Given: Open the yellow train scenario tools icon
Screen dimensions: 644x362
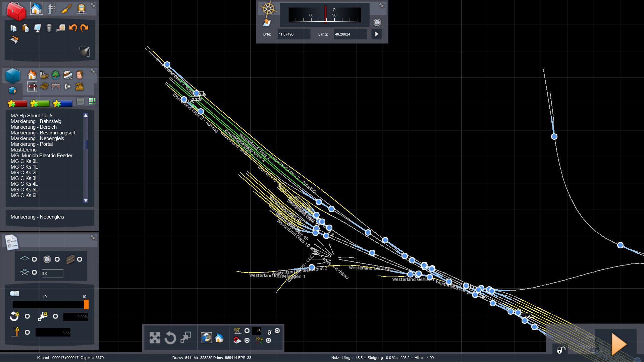Looking at the screenshot, I should pos(81,9).
